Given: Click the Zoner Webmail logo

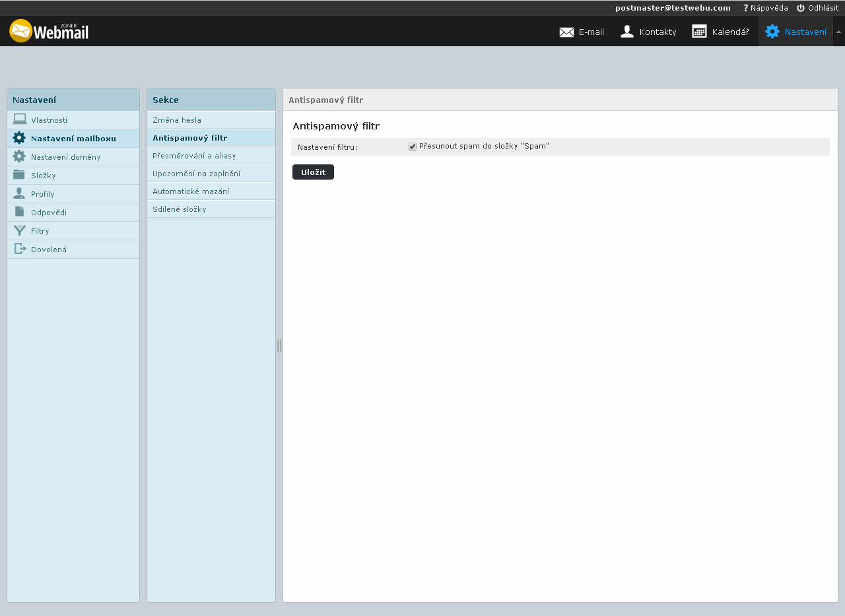Looking at the screenshot, I should [49, 31].
